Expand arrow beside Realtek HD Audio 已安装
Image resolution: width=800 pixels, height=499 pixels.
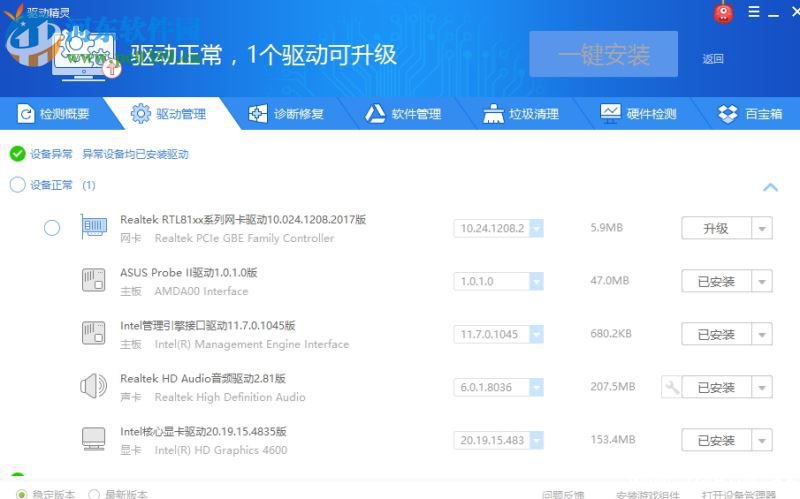762,387
